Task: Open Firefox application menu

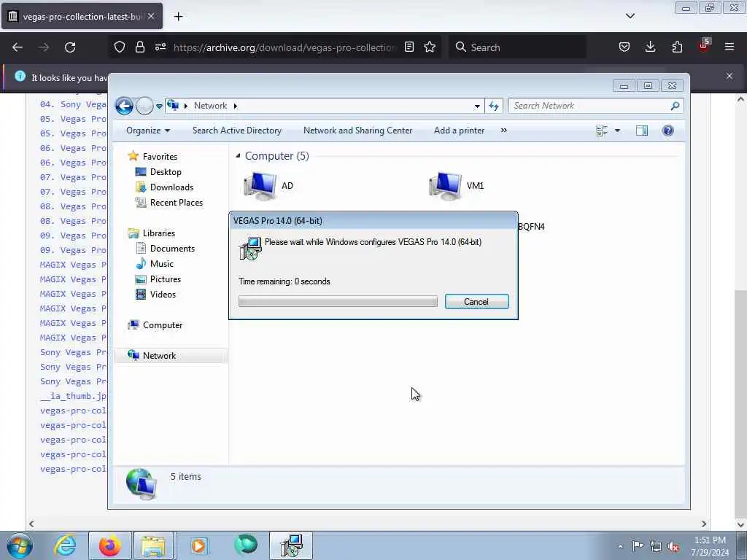Action: 729,47
